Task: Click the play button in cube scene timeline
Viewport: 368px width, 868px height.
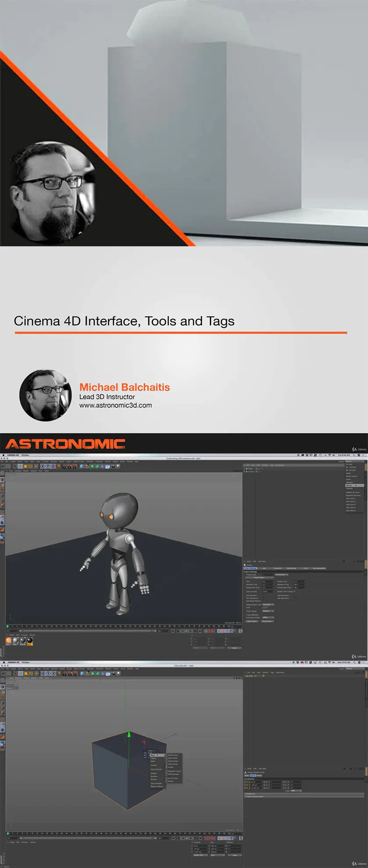Action: pyautogui.click(x=186, y=838)
